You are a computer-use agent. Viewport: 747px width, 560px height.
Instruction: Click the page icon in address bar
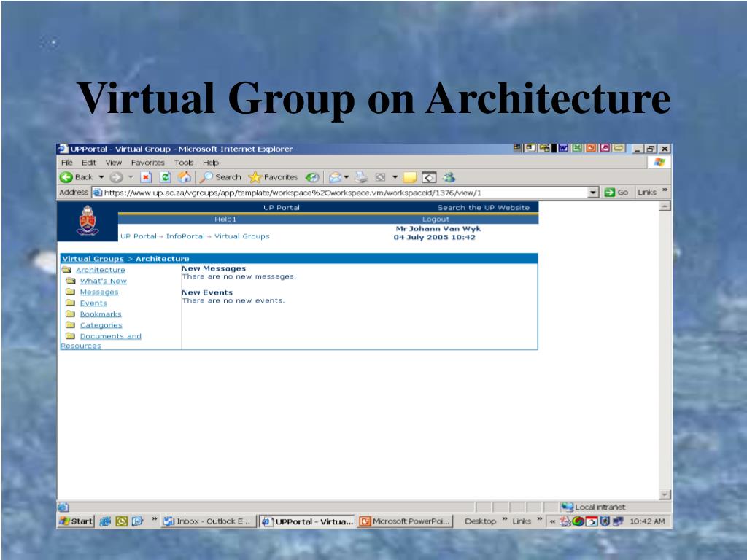[x=98, y=192]
